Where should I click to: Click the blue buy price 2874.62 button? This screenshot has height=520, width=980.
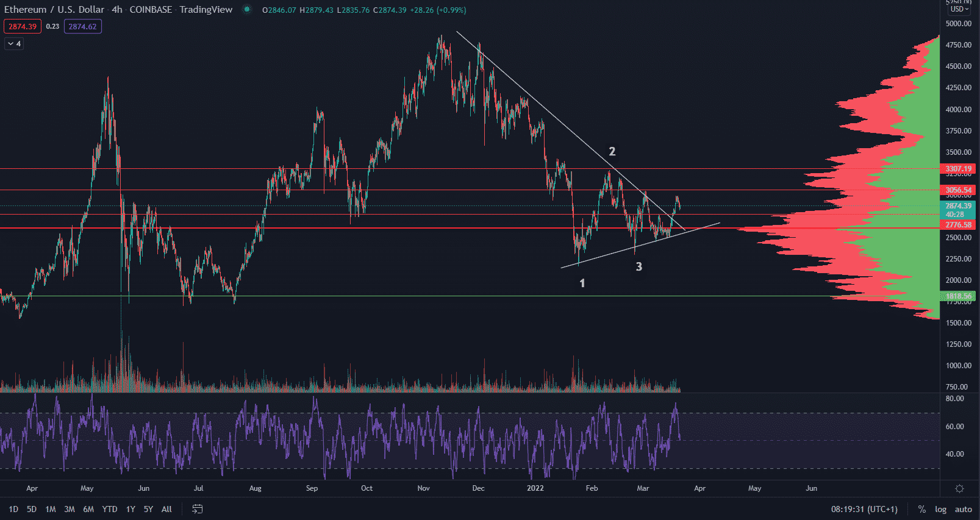82,26
